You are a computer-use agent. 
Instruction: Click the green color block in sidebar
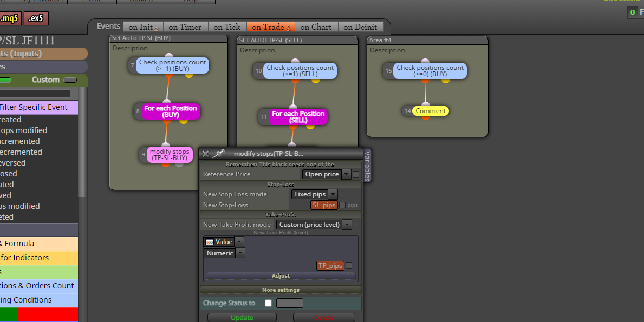pos(9,314)
